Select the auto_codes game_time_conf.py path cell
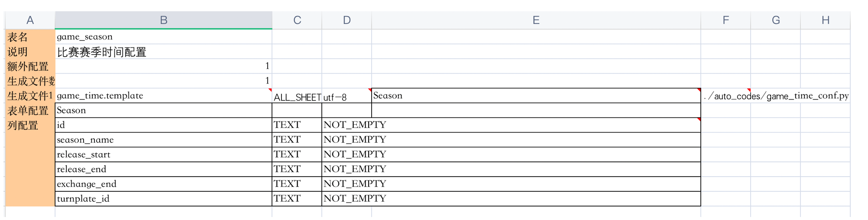The width and height of the screenshot is (868, 220). (x=775, y=96)
